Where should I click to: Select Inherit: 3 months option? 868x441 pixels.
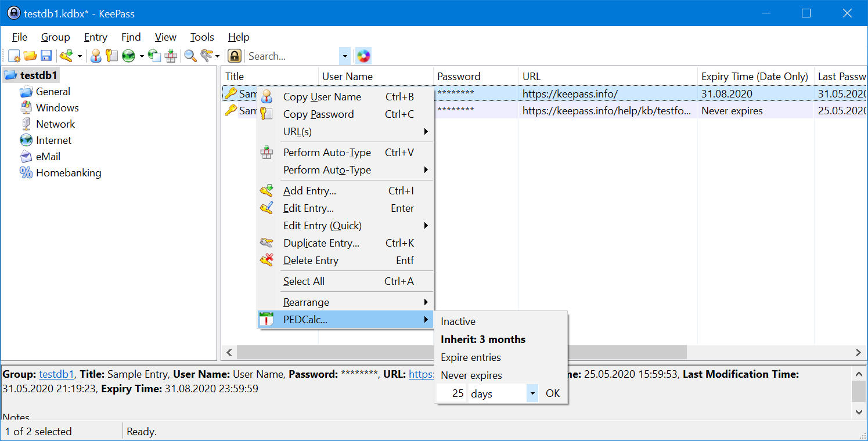pyautogui.click(x=500, y=339)
